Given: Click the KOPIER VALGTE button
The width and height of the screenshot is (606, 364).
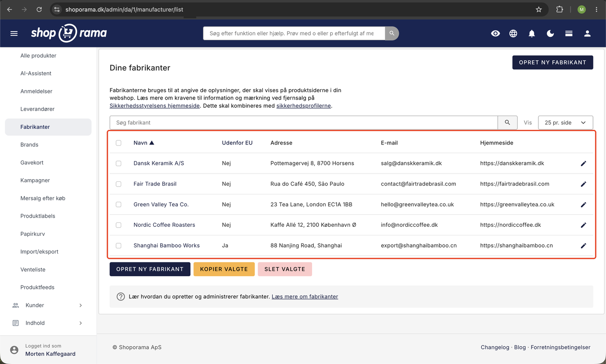Looking at the screenshot, I should [224, 269].
